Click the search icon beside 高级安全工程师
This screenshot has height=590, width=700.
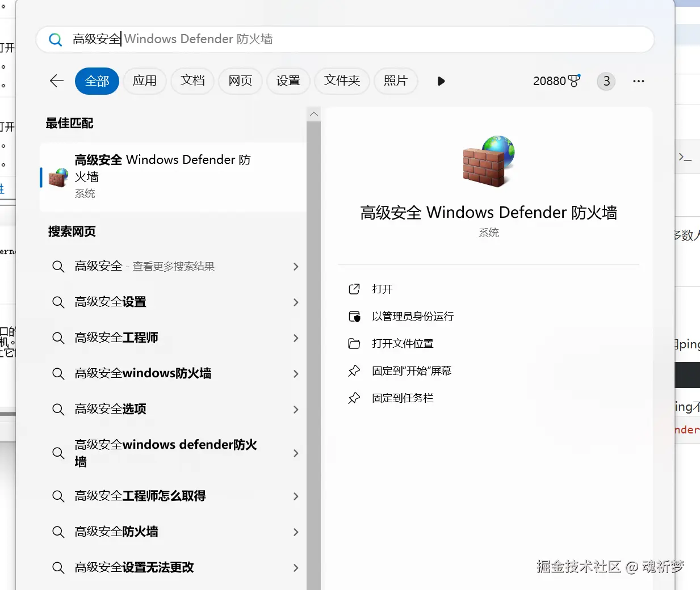(x=58, y=338)
